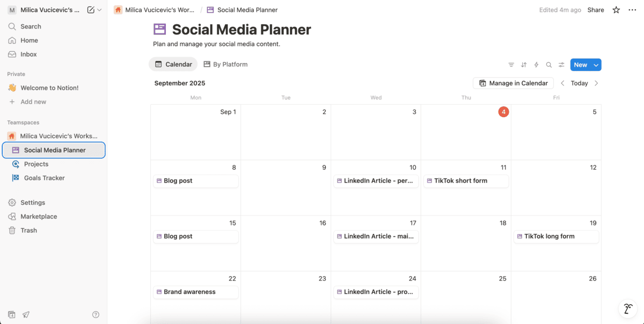This screenshot has width=644, height=324.
Task: Click the Share button
Action: point(595,10)
